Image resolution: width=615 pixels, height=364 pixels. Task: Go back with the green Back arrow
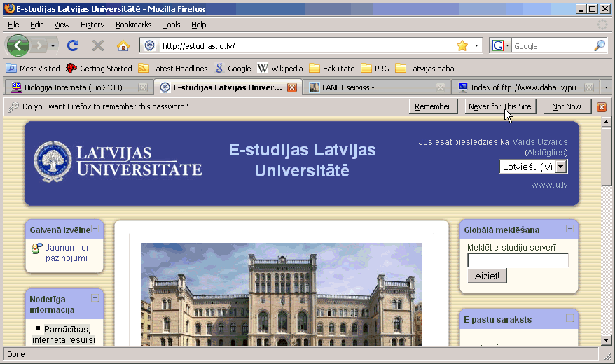(x=18, y=45)
